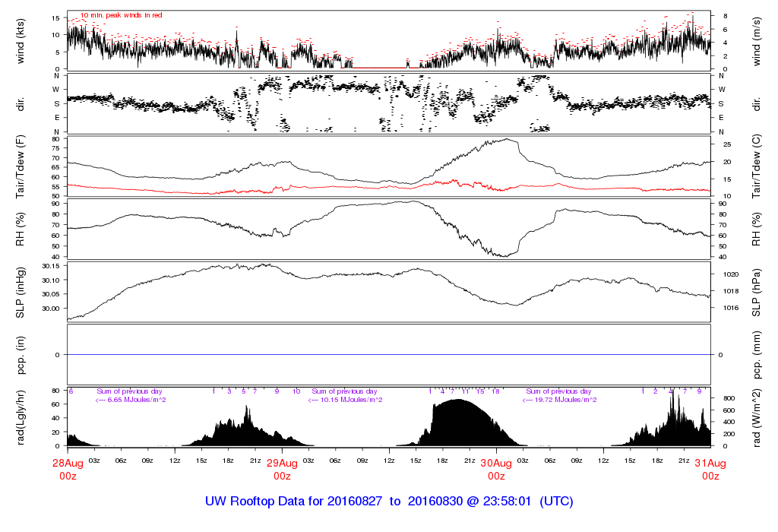Click the UW Rooftop Data title text
This screenshot has width=778, height=532.
tap(389, 502)
